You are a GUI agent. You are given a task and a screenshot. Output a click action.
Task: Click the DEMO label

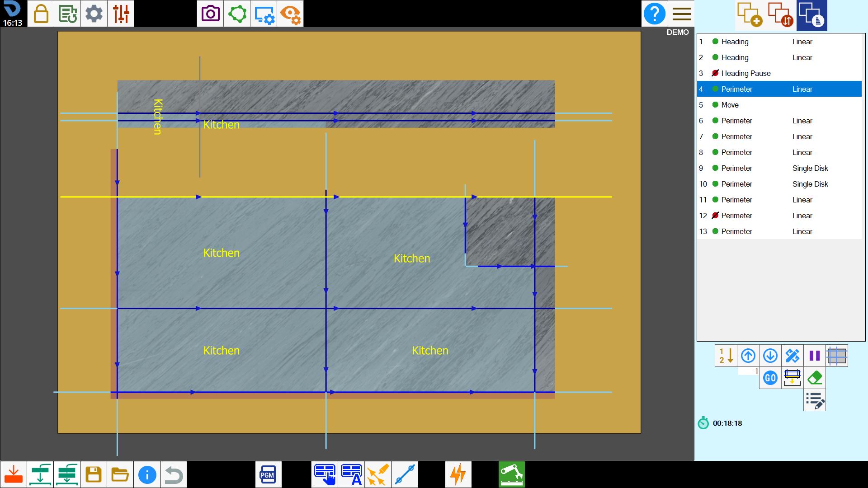[x=678, y=32]
